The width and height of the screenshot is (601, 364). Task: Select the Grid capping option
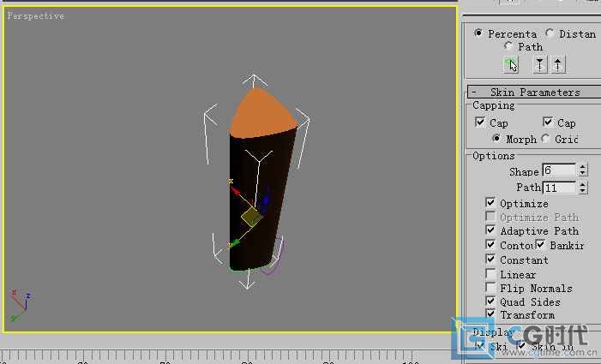pos(545,138)
